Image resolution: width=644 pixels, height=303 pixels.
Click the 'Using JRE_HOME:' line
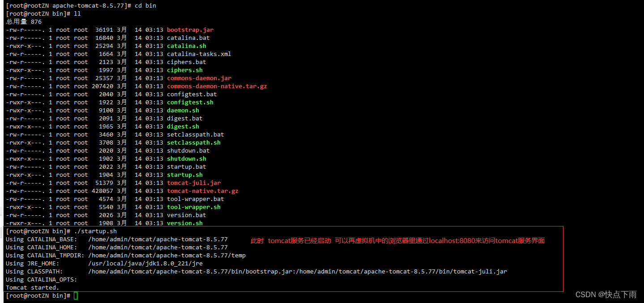tap(104, 263)
